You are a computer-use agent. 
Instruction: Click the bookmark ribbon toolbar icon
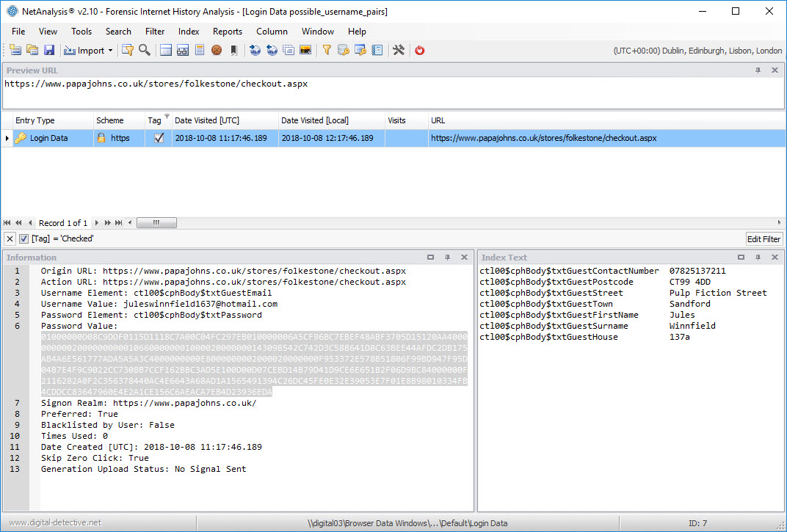(x=233, y=50)
